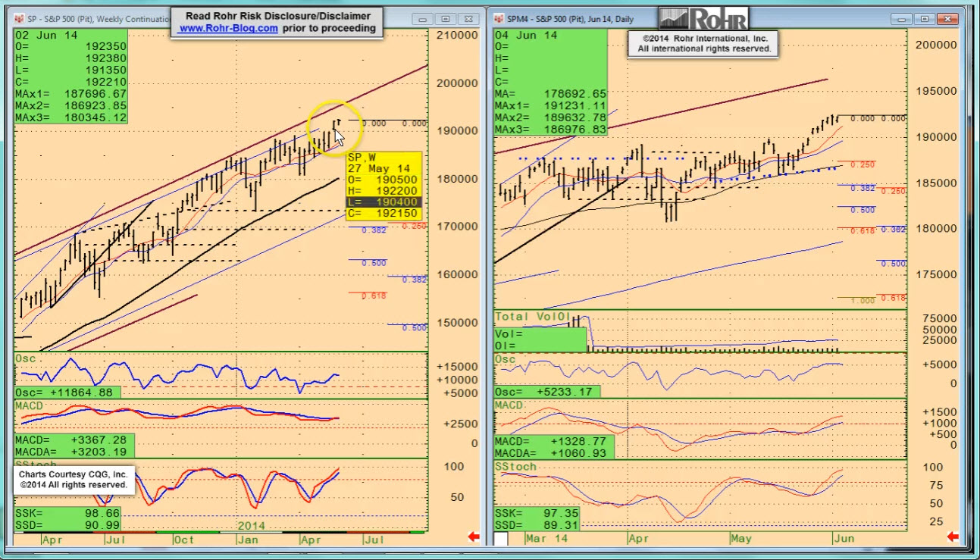Screen dimensions: 980x560
Task: Click the daily Osc value readout +5233.17
Action: click(547, 392)
